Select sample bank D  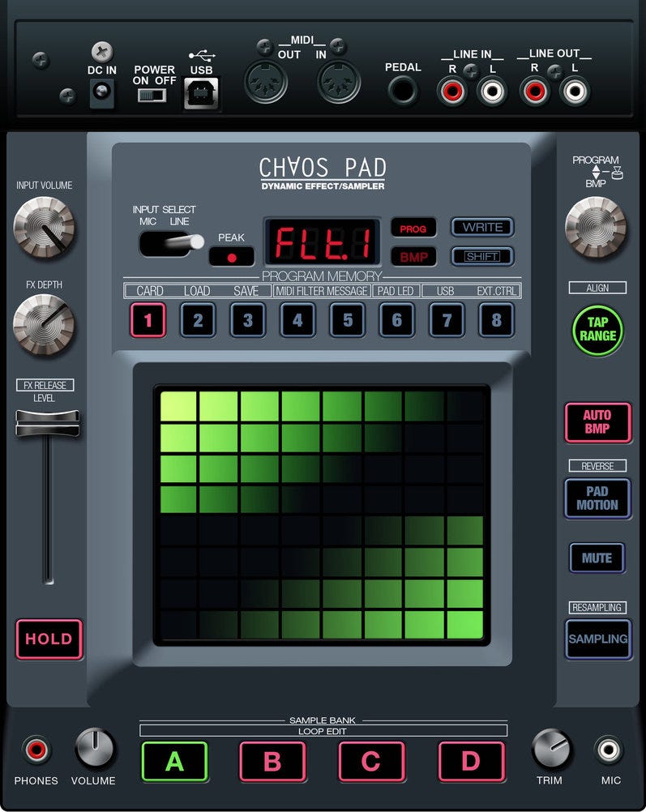(x=471, y=761)
